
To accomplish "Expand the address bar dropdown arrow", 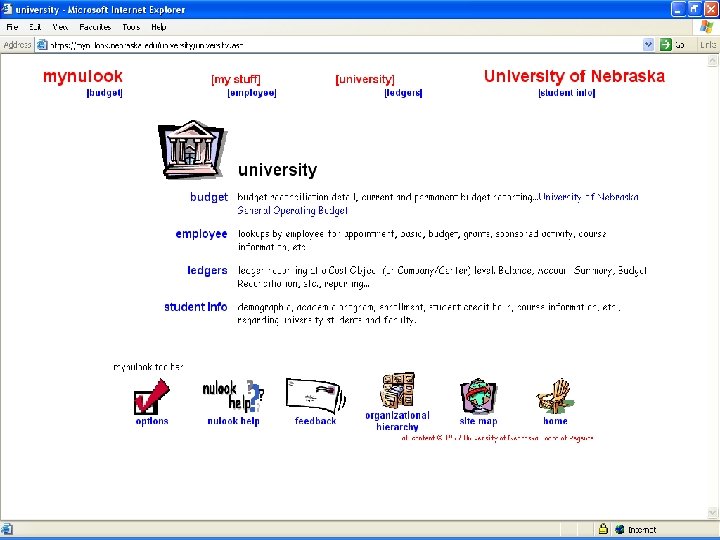I will (x=648, y=45).
